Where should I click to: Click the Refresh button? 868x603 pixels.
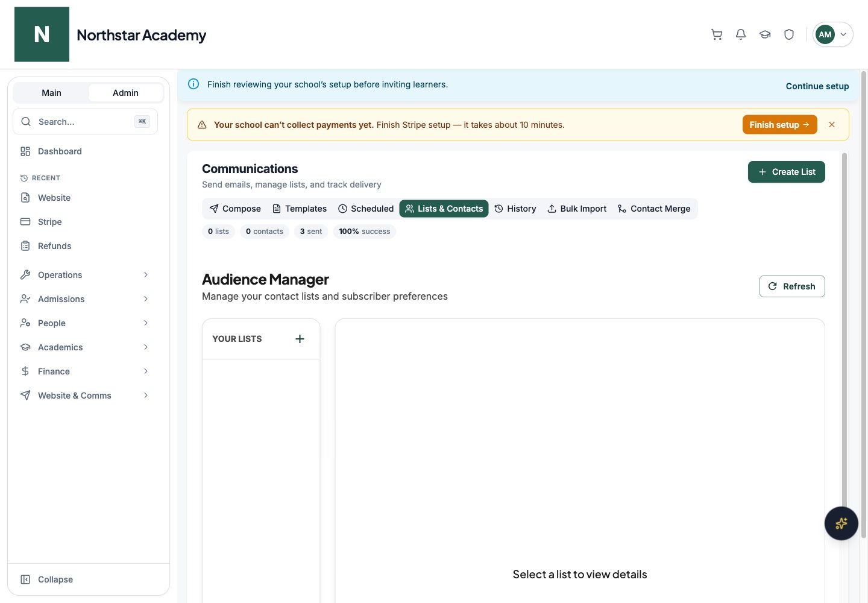pos(791,286)
